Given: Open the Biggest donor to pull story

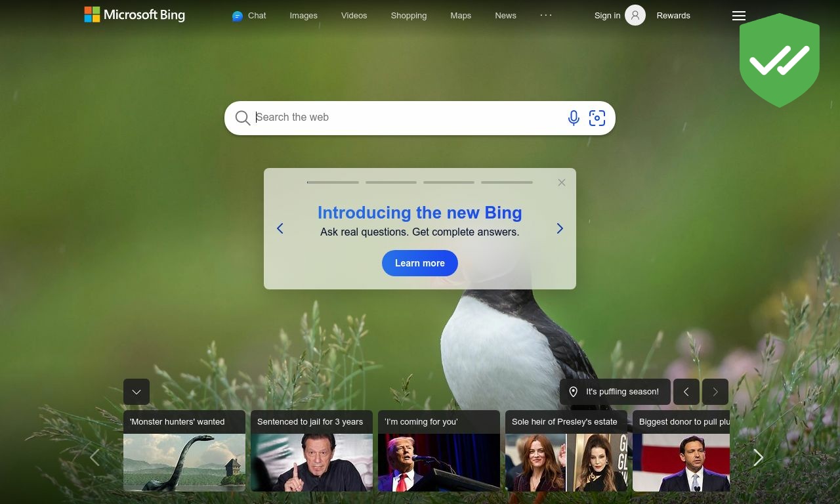Looking at the screenshot, I should point(681,451).
